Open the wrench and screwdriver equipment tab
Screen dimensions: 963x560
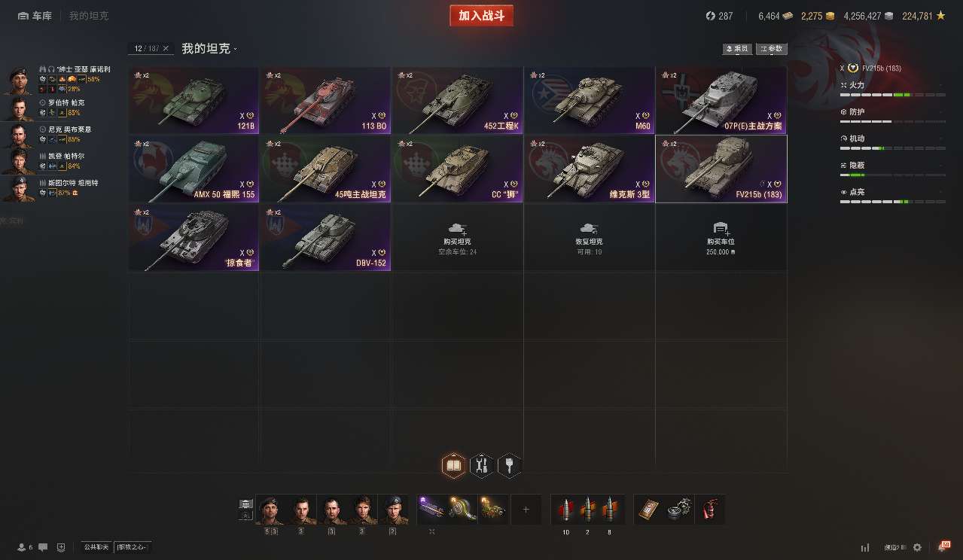(x=482, y=467)
